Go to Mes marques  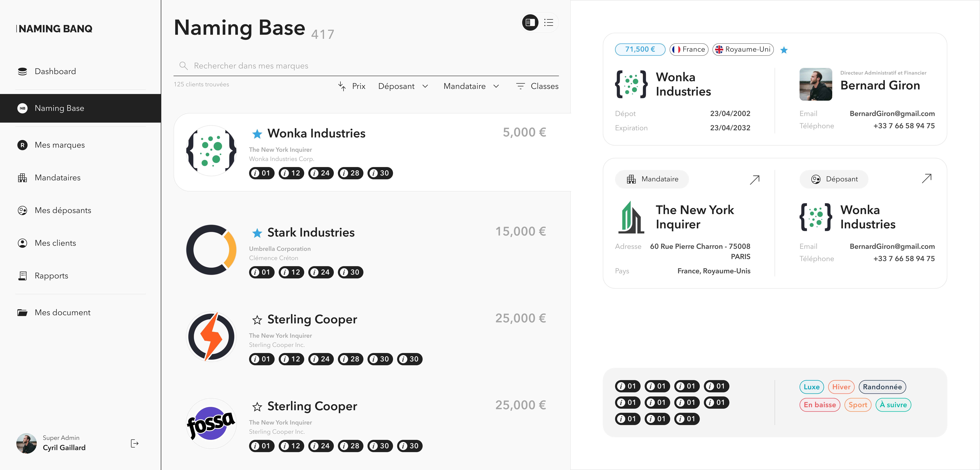(51, 145)
